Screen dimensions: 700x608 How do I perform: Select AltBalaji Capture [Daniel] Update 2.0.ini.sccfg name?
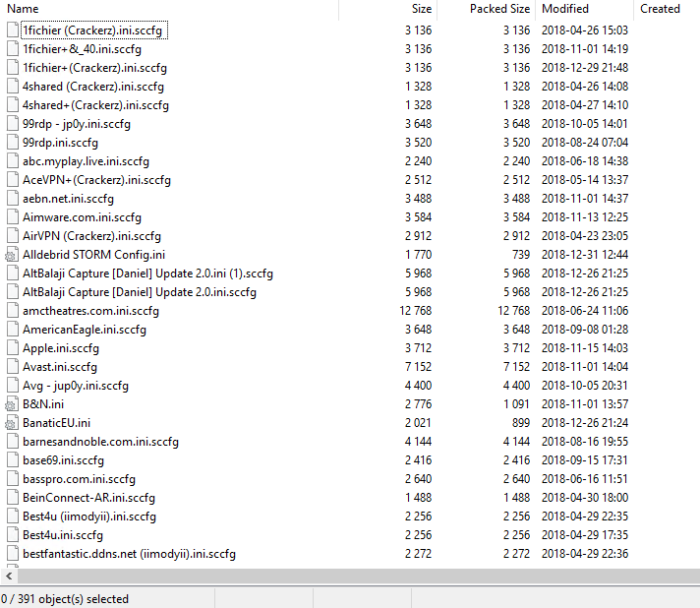140,292
